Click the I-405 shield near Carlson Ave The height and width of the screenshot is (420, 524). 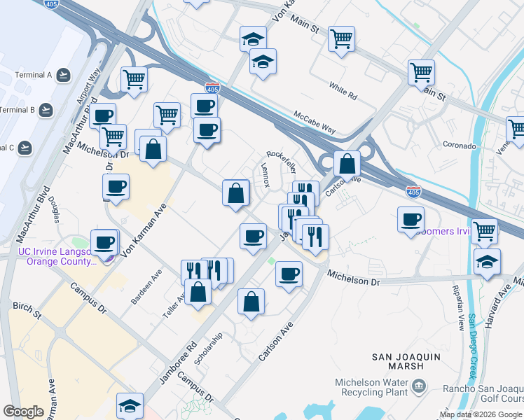tap(413, 192)
